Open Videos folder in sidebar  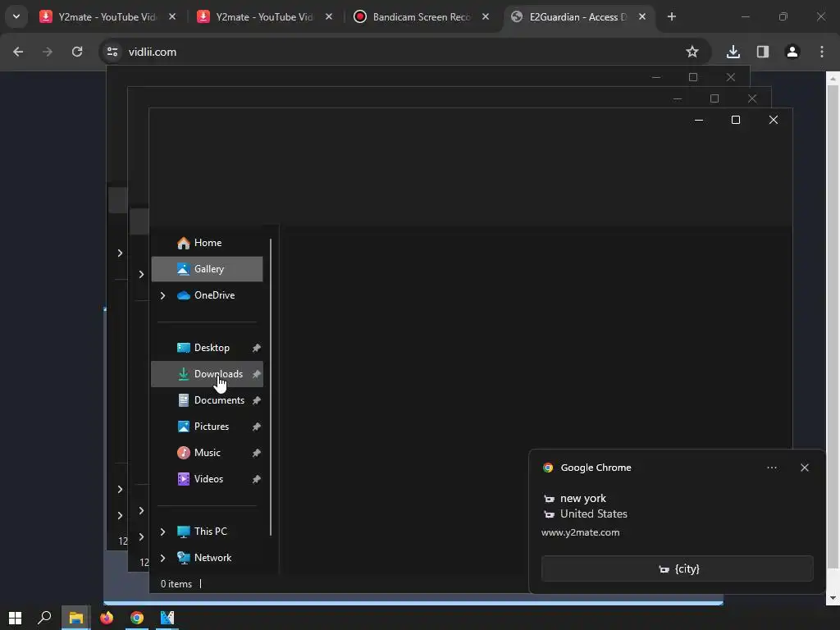(208, 479)
